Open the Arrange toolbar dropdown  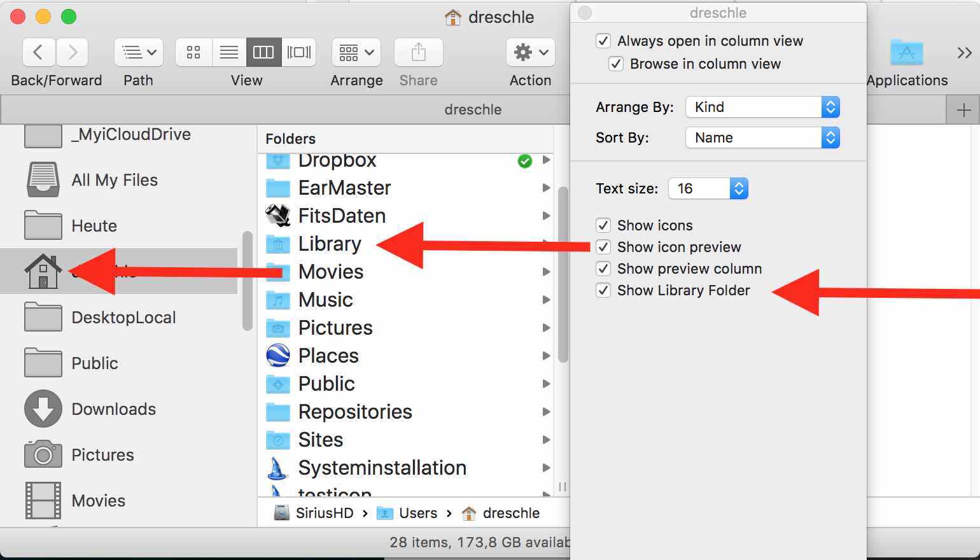click(x=356, y=52)
